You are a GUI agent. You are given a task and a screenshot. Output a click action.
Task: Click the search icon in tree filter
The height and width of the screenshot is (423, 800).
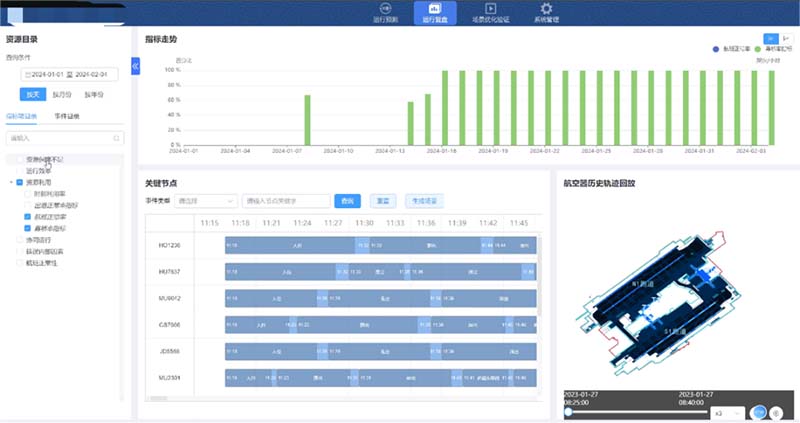pyautogui.click(x=117, y=138)
